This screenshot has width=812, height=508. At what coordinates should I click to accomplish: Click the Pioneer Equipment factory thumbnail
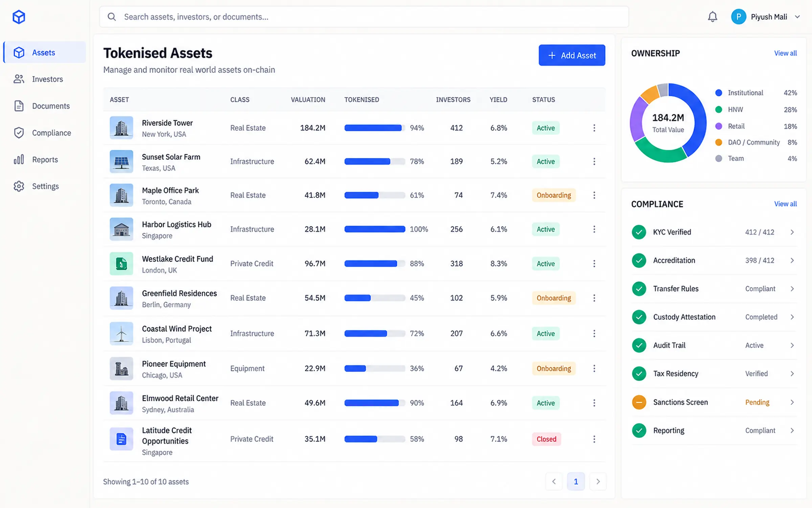click(x=121, y=368)
